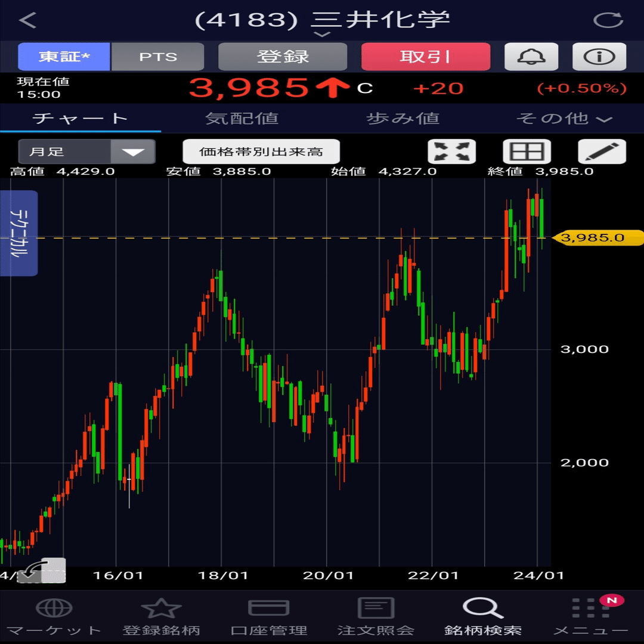
Task: Expand stock name chevron under 三井化学
Action: [322, 35]
